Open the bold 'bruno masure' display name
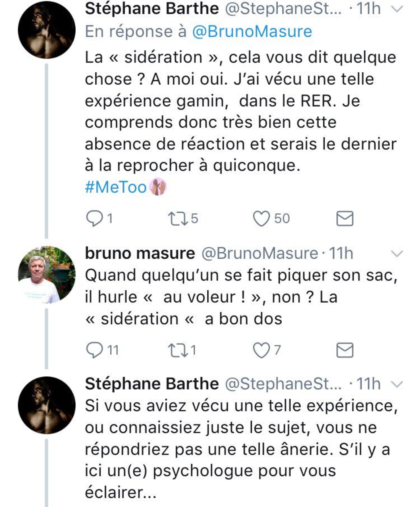 [x=140, y=253]
